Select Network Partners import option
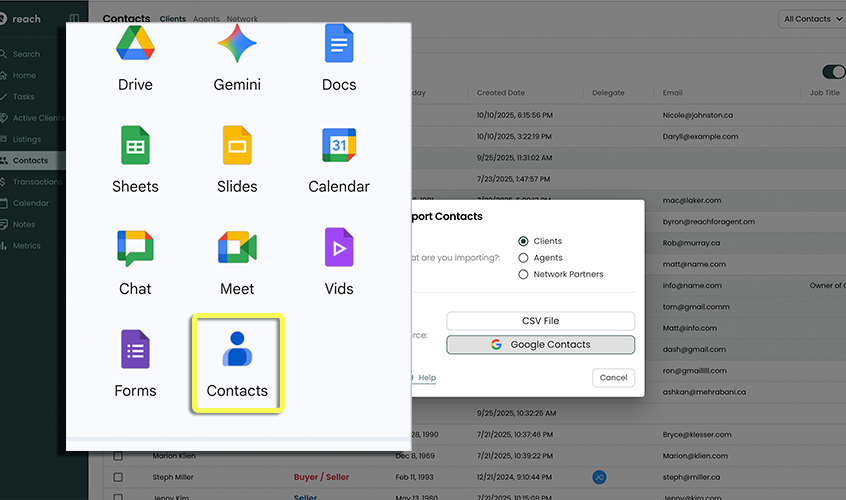 tap(523, 274)
